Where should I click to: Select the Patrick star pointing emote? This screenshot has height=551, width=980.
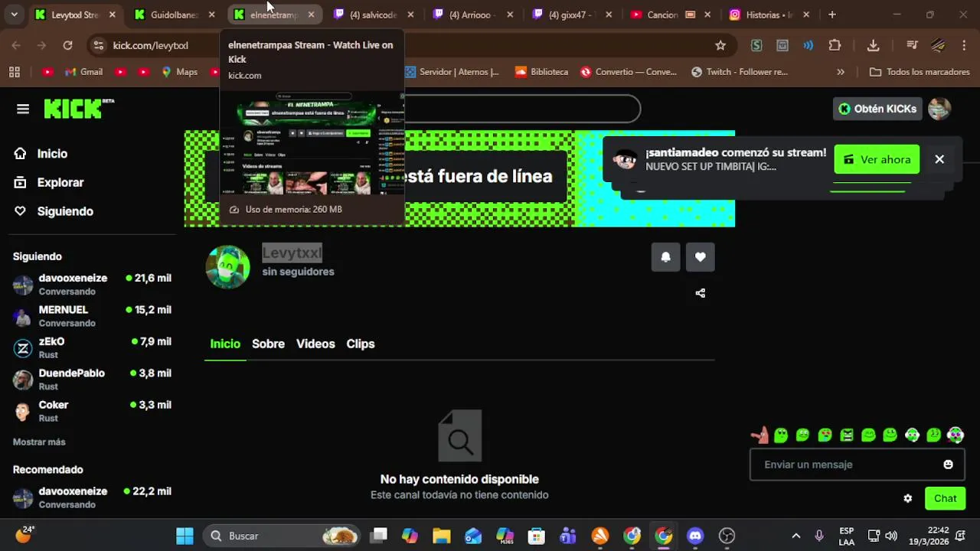(x=759, y=435)
